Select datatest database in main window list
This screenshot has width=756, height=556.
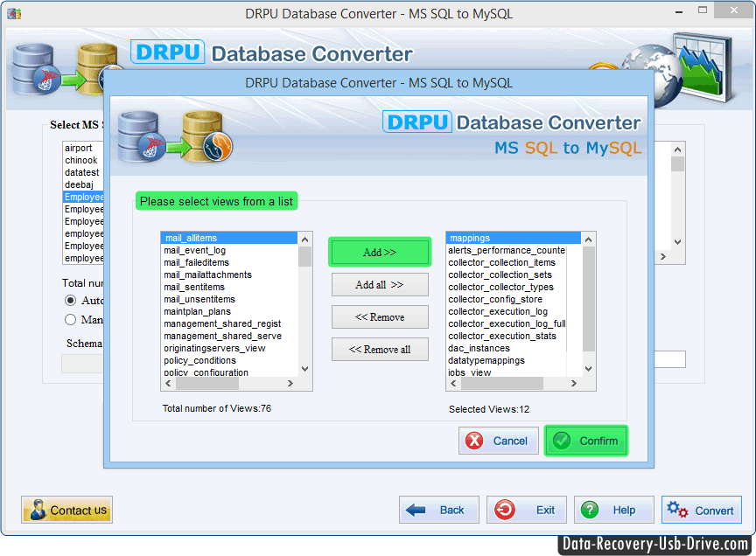pyautogui.click(x=83, y=172)
